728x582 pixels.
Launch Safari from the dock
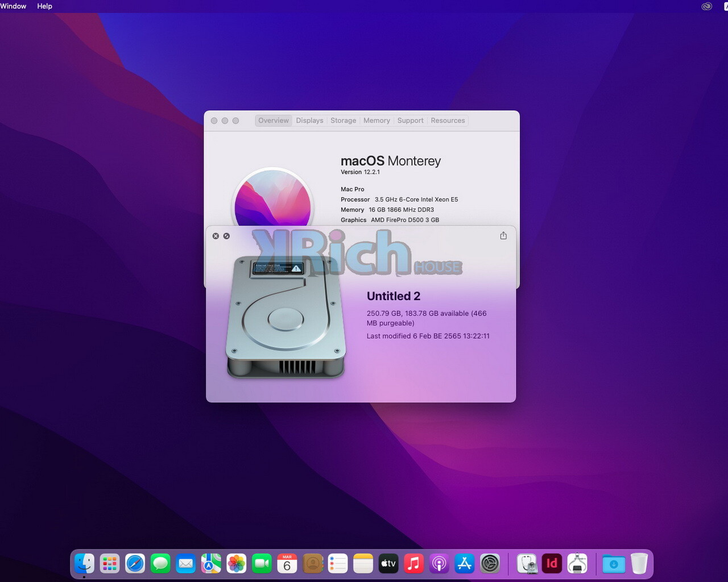coord(135,564)
